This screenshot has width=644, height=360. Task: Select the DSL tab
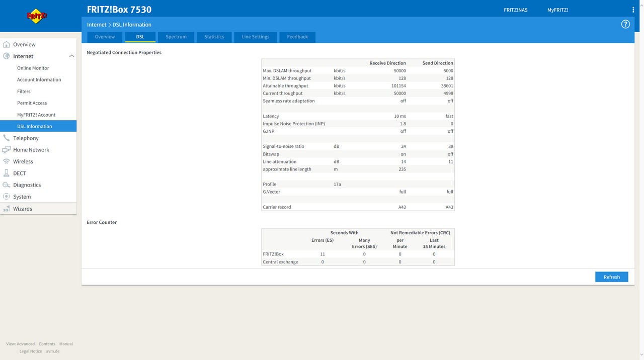pyautogui.click(x=140, y=37)
